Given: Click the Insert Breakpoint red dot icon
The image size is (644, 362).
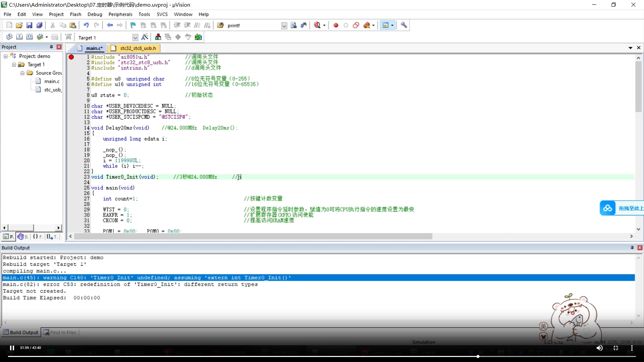Looking at the screenshot, I should [x=336, y=25].
